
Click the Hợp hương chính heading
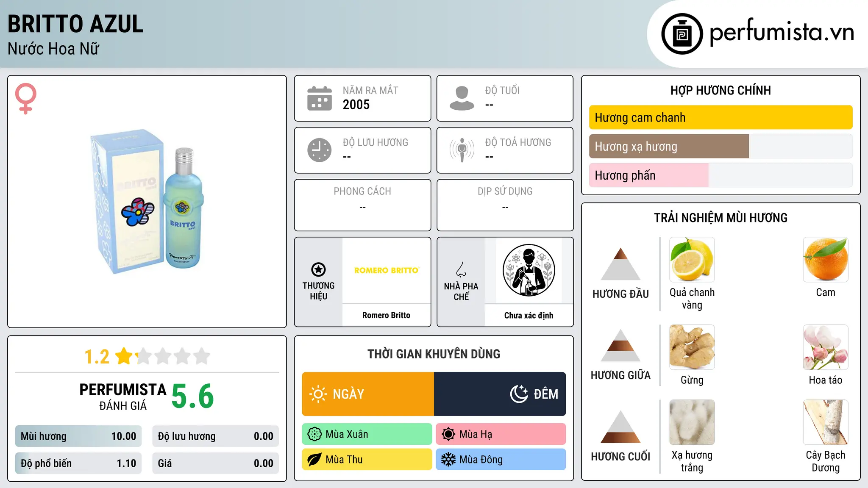click(721, 90)
